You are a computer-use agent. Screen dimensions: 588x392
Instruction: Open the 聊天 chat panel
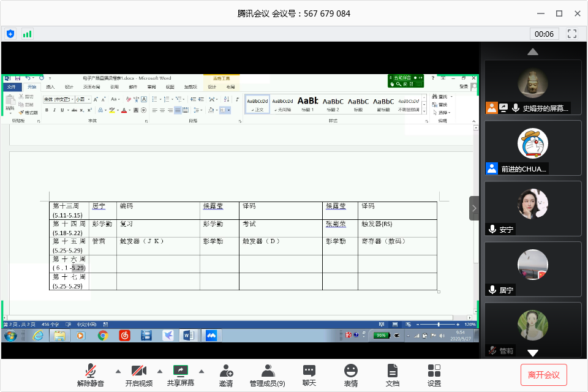309,375
